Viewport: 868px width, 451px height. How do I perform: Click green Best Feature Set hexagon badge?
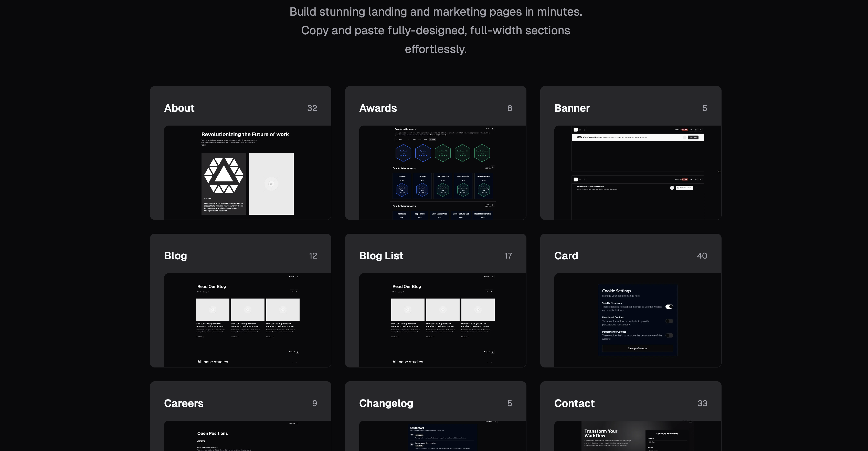462,153
